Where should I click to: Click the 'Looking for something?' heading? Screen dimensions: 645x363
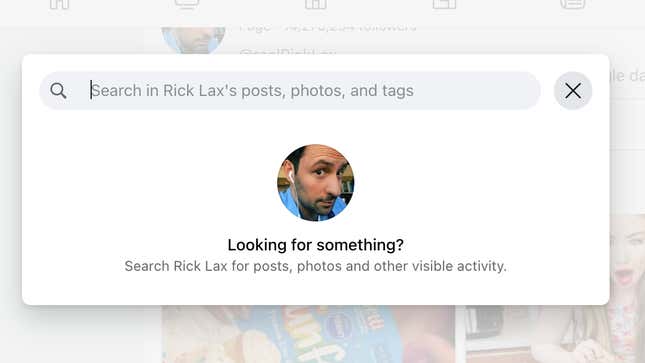pos(316,245)
